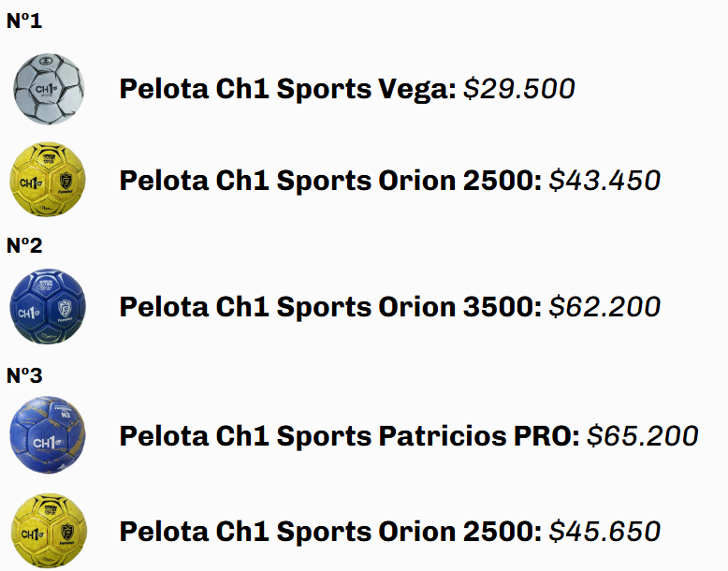
Task: Click the shield crest on the Orion 3500 ball
Action: pos(65,306)
